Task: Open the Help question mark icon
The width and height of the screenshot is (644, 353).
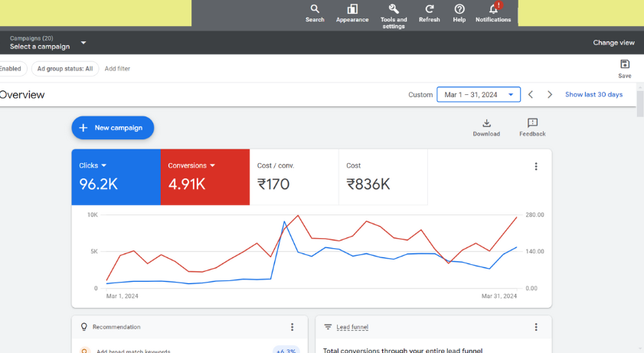Action: click(459, 9)
